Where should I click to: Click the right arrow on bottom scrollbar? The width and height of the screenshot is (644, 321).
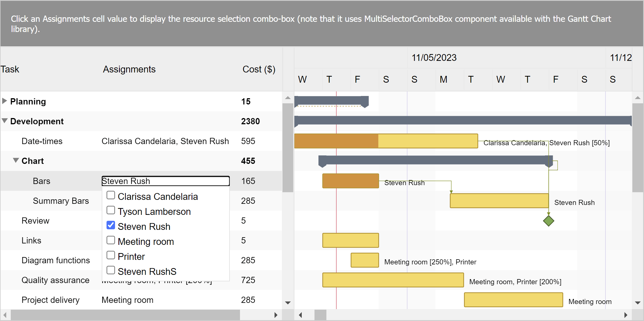tap(276, 315)
